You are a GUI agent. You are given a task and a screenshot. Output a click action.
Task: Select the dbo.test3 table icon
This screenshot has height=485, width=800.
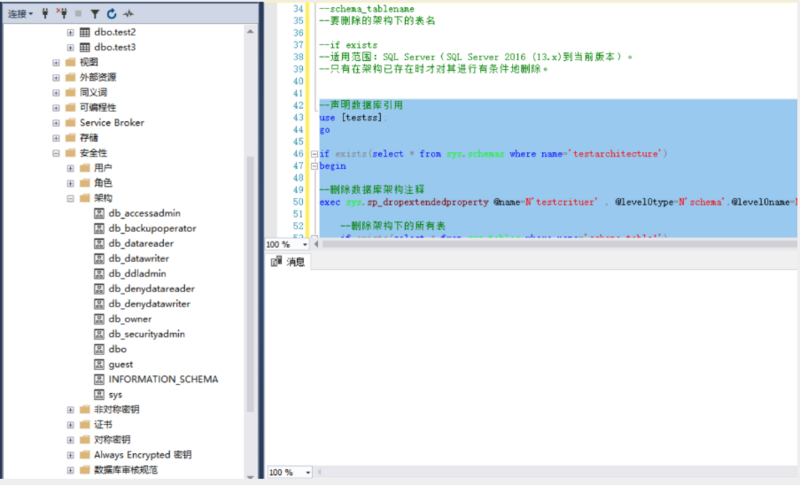pyautogui.click(x=85, y=47)
